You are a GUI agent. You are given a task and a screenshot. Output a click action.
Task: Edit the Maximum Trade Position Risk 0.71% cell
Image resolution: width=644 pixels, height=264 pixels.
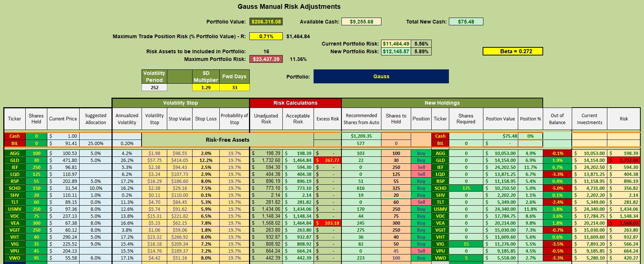266,36
